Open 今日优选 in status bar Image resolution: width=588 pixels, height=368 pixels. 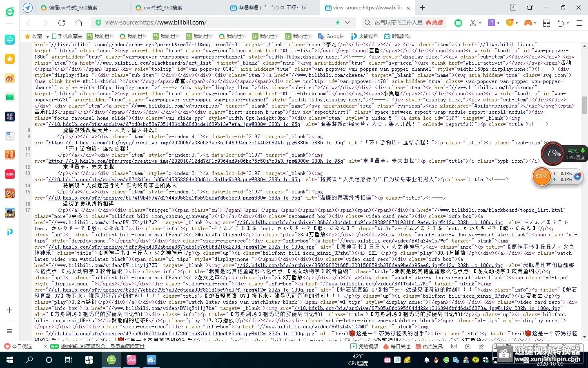click(x=18, y=346)
